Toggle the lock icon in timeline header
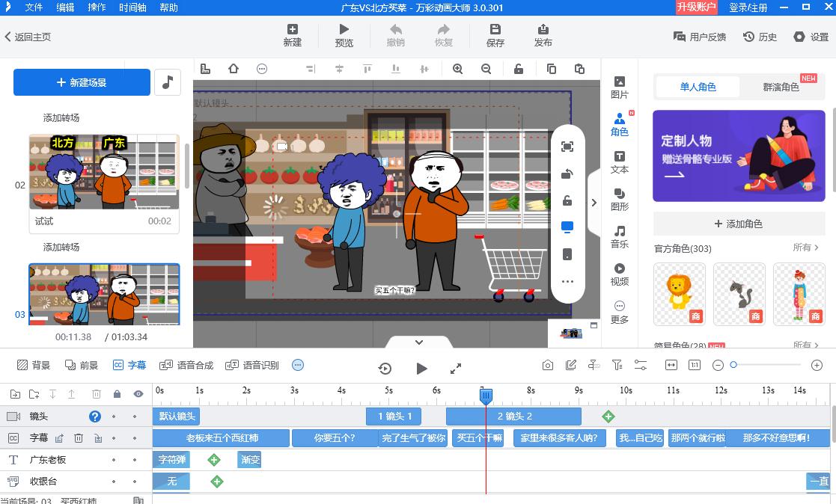 tap(117, 394)
